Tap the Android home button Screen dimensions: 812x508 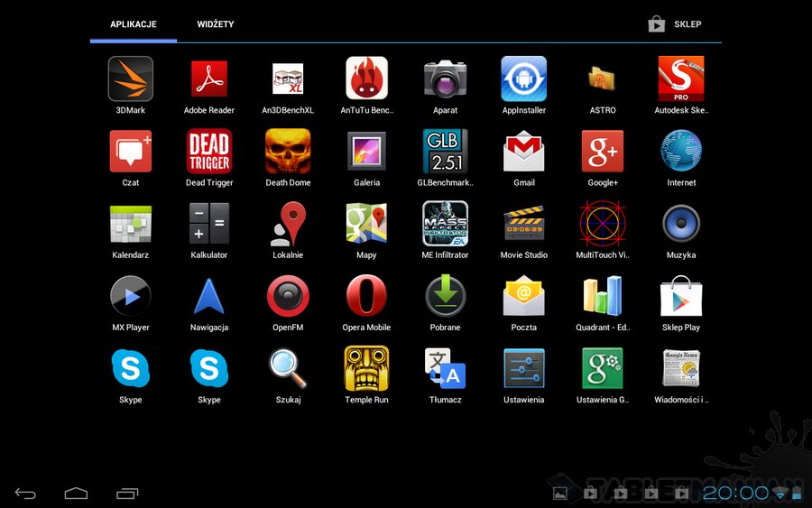click(76, 494)
